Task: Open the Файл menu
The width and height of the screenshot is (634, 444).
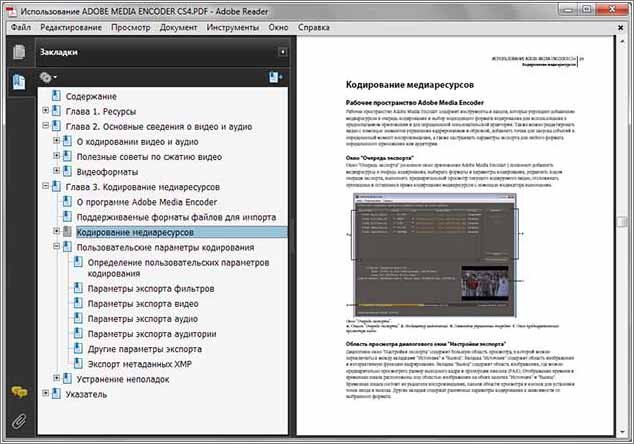Action: 21,27
